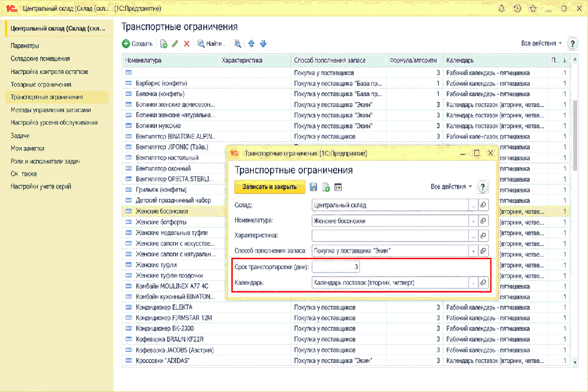Open the Способ пополнения запаса value icon
Screen dimensions: 588x392
(x=483, y=251)
